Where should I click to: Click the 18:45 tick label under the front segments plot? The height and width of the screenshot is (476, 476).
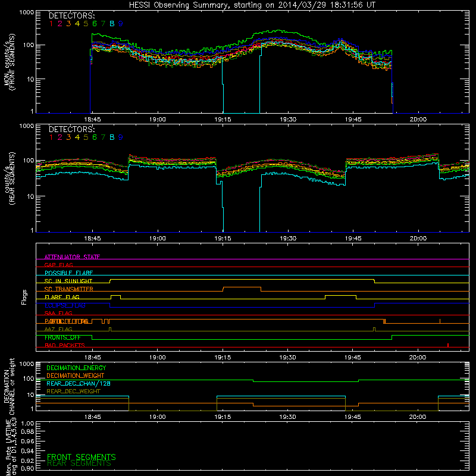(92, 120)
